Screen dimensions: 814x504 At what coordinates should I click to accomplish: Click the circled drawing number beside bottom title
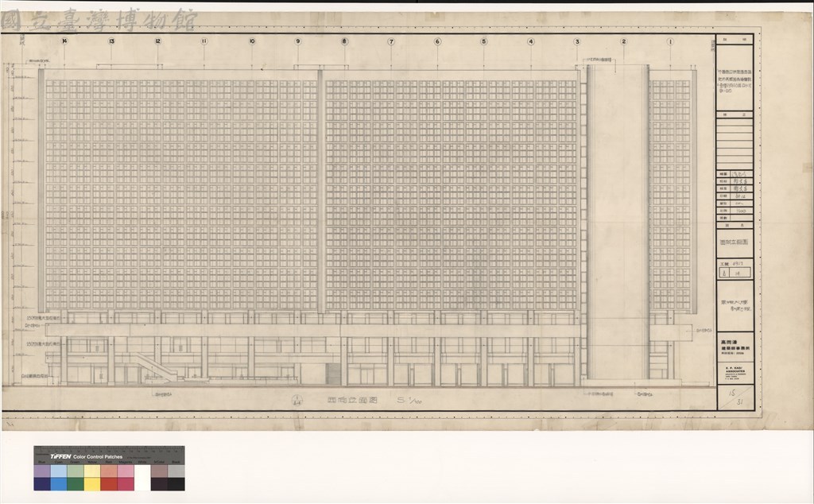[297, 400]
